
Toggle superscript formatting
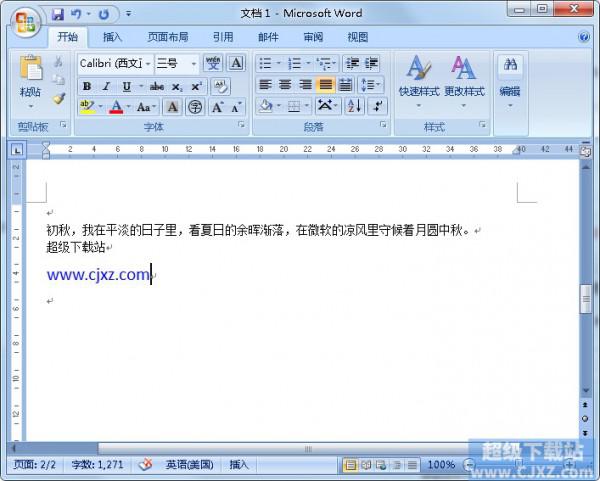tap(196, 86)
